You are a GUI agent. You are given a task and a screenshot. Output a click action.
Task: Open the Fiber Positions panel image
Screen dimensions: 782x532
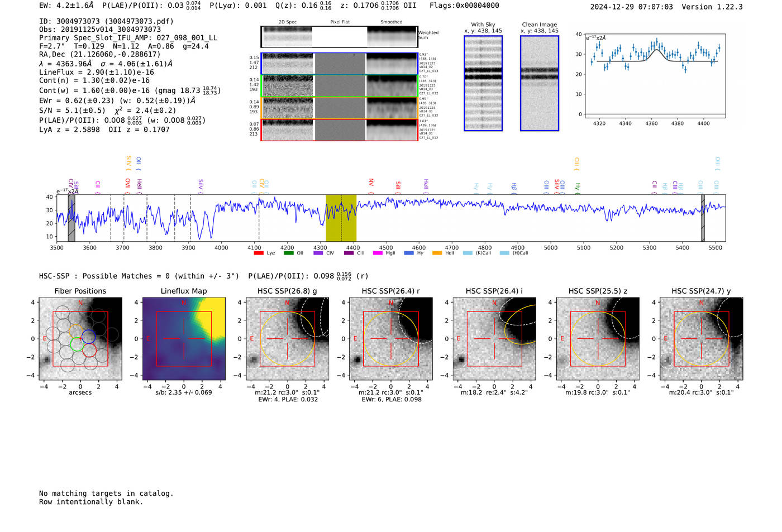(x=80, y=339)
